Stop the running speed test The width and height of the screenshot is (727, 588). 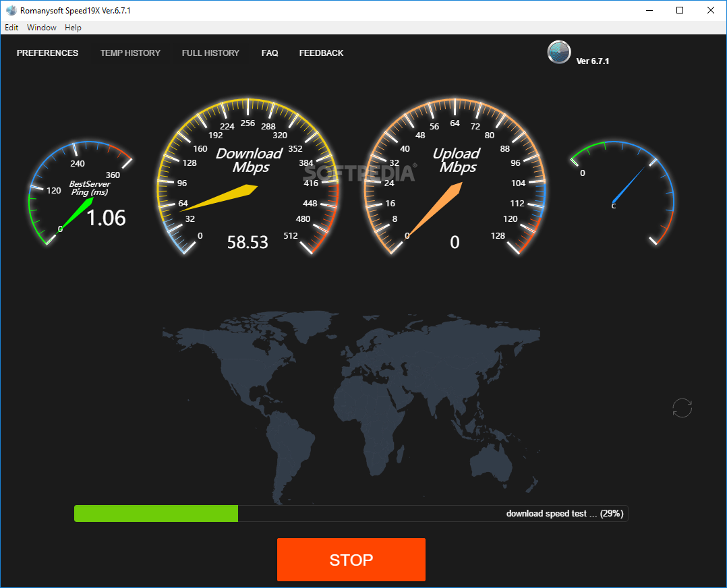(x=351, y=559)
